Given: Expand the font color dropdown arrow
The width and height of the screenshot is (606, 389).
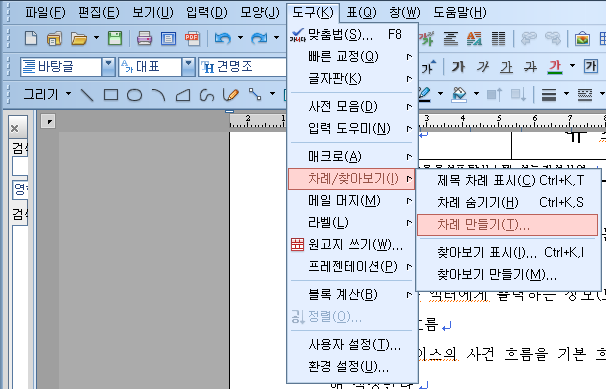Looking at the screenshot, I should [x=572, y=66].
